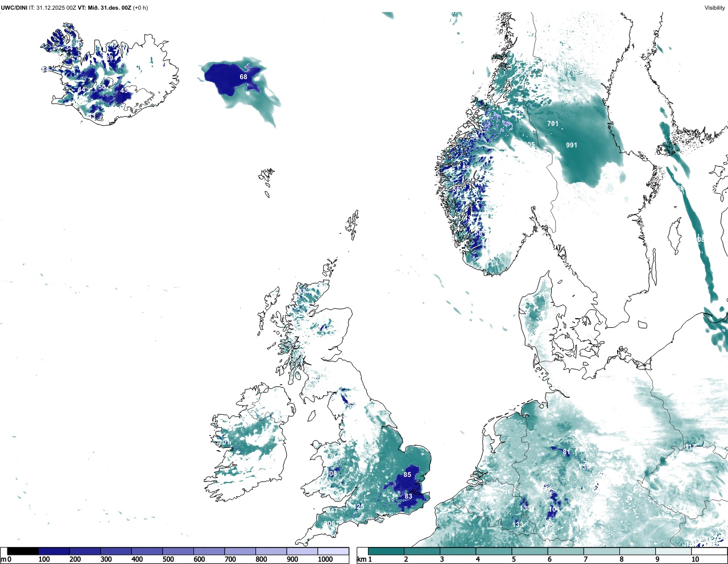This screenshot has width=728, height=564.
Task: Click the "45" value in central Iceland
Action: coord(124,90)
